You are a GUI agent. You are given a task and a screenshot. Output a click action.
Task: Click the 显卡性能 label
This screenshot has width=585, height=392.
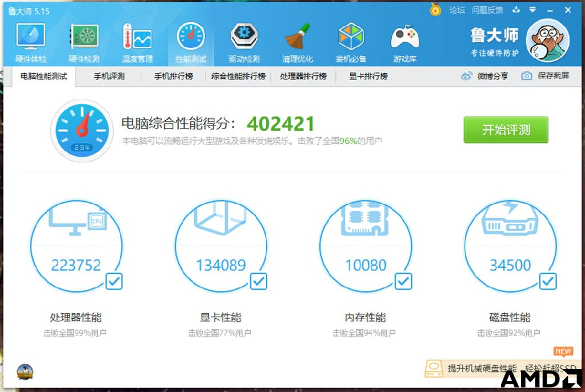(221, 317)
